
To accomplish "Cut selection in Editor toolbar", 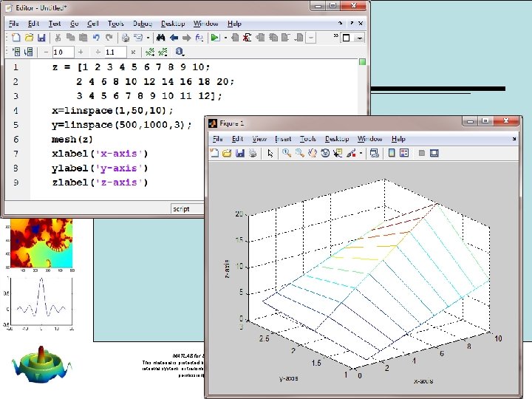I will tap(58, 38).
